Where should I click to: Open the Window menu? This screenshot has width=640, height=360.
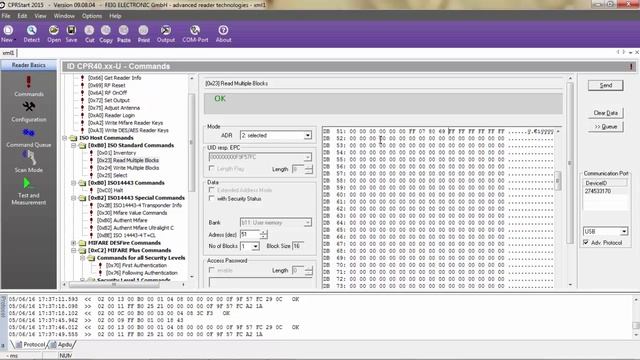[x=64, y=16]
